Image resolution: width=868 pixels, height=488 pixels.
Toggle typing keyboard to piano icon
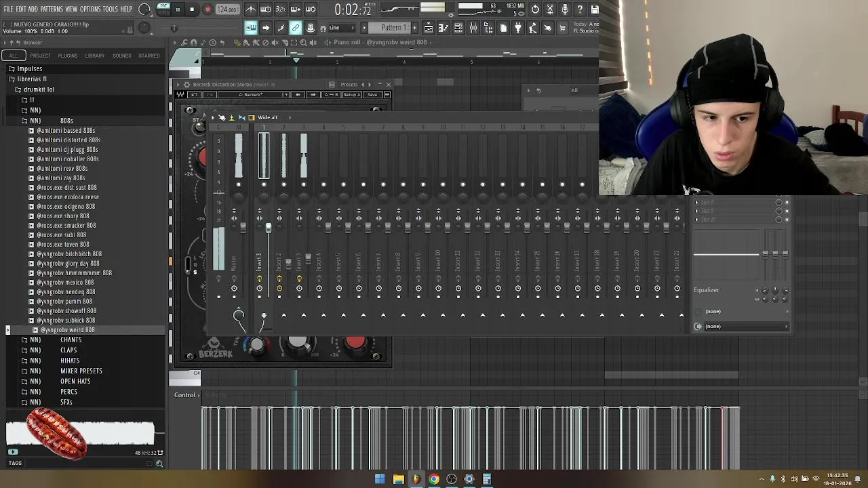(251, 28)
